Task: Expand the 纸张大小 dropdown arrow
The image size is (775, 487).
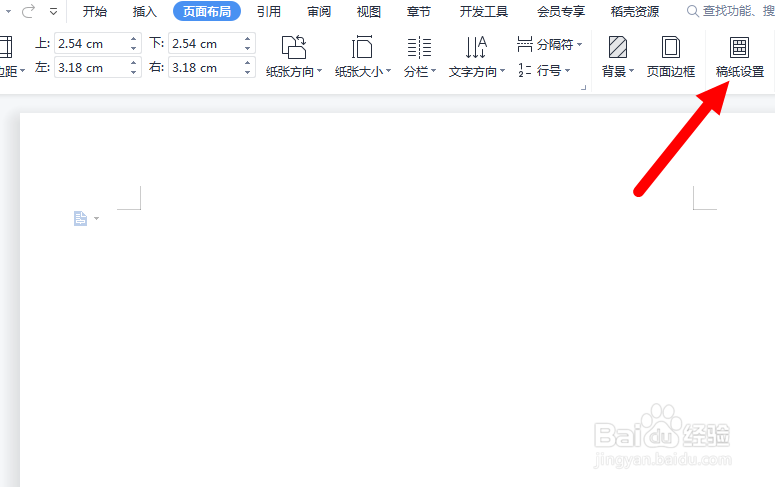Action: coord(388,71)
